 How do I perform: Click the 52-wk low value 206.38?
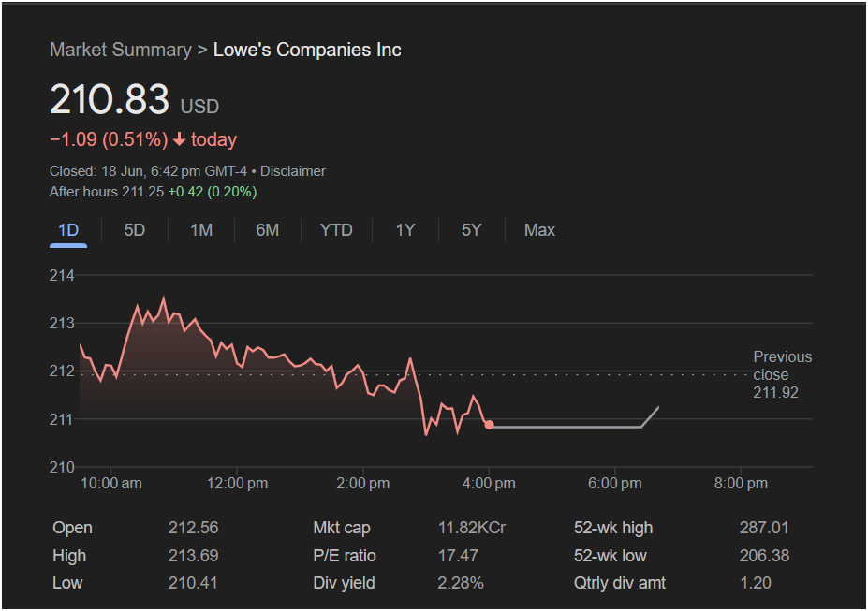click(764, 555)
